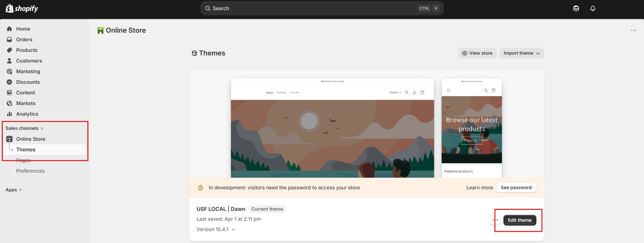Select Customers from the sidebar
This screenshot has width=644, height=243.
29,60
